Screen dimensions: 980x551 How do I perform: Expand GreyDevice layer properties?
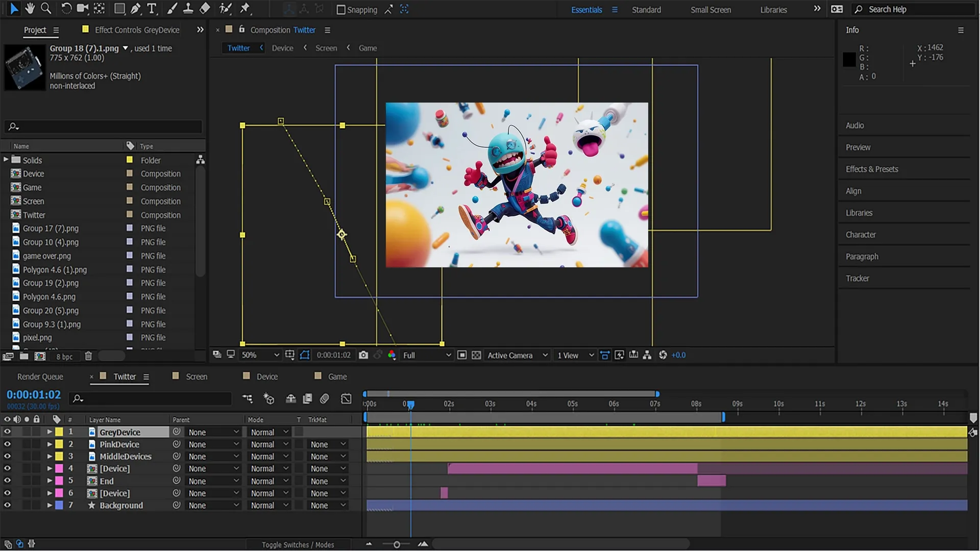coord(50,432)
